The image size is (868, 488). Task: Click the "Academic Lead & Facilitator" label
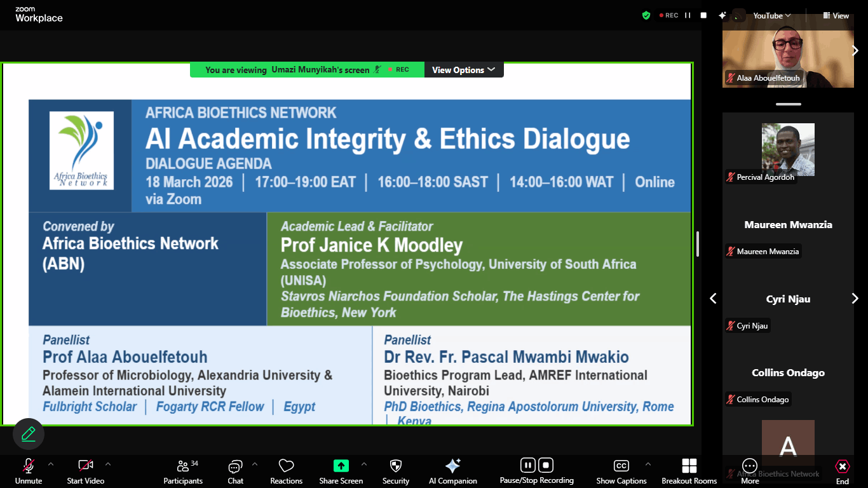357,226
